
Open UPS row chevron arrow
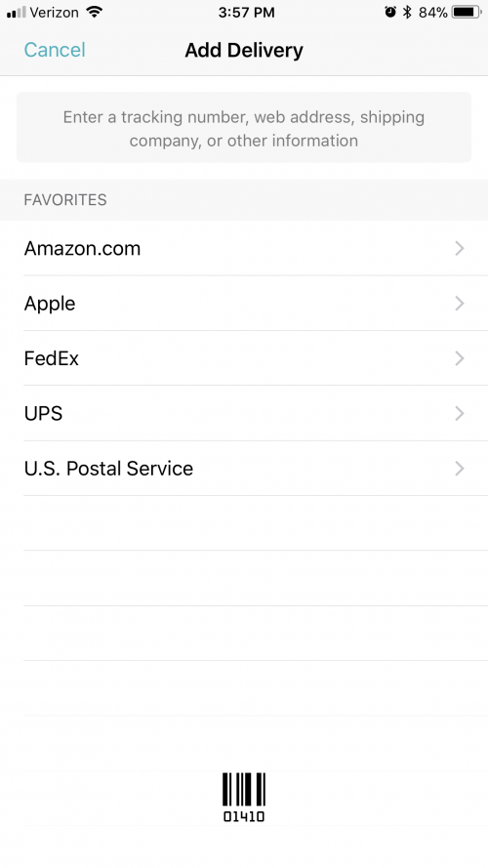pyautogui.click(x=460, y=414)
